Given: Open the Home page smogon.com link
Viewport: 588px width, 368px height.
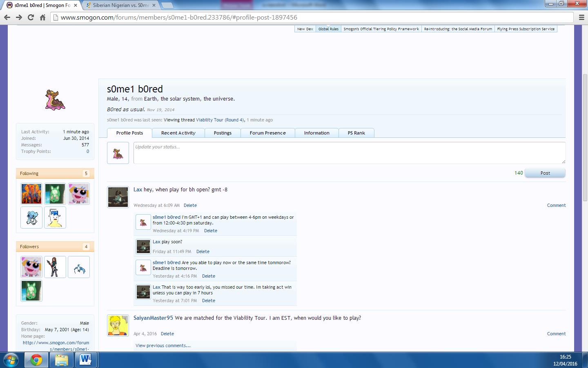Looking at the screenshot, I should (56, 346).
